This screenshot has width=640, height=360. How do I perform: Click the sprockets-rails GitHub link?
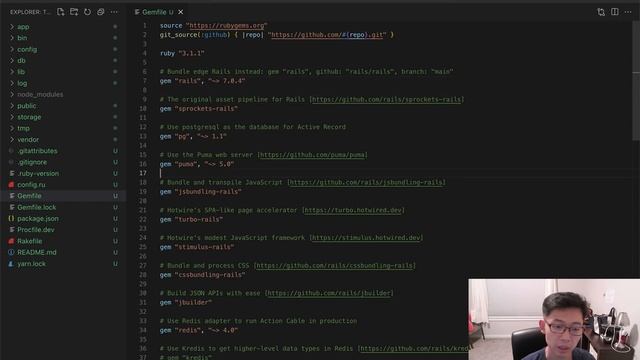pyautogui.click(x=387, y=100)
